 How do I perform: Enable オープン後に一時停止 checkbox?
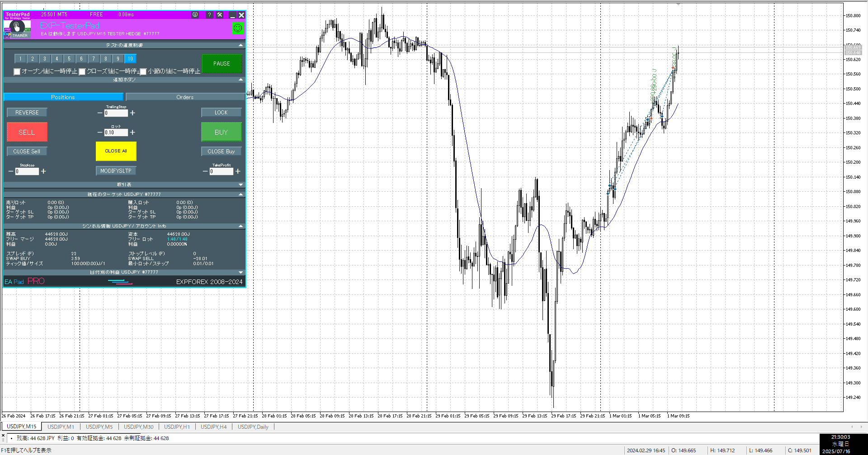17,71
